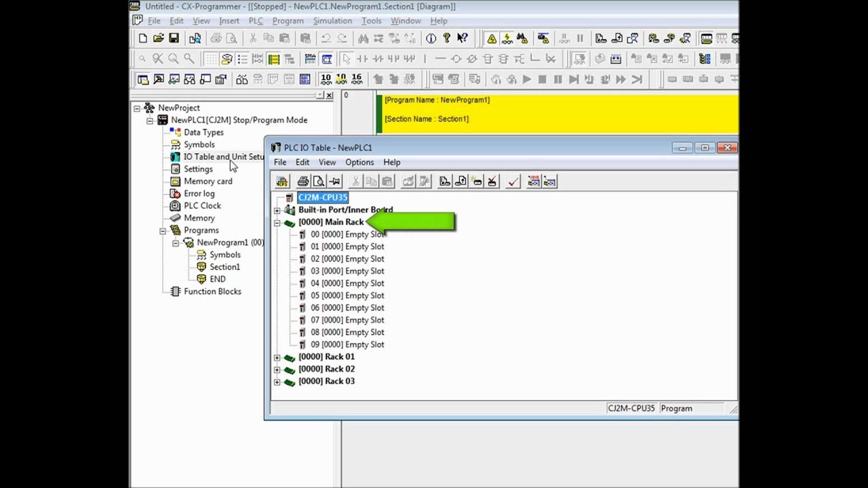This screenshot has width=868, height=488.
Task: Expand the [0000] Rack 02 node
Action: [x=277, y=369]
